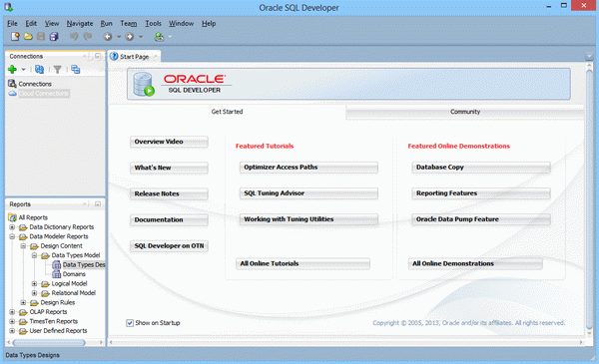Click the Back navigation arrow icon
The image size is (599, 364).
pyautogui.click(x=108, y=37)
